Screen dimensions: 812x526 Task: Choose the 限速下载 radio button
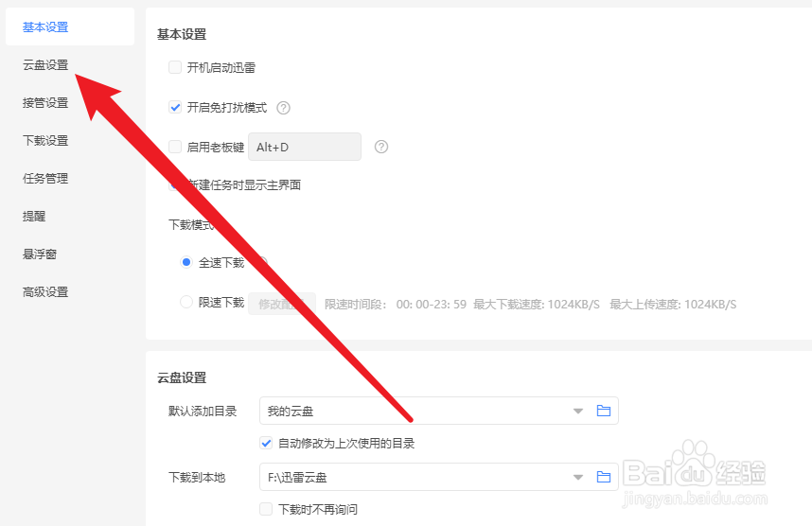tap(186, 302)
